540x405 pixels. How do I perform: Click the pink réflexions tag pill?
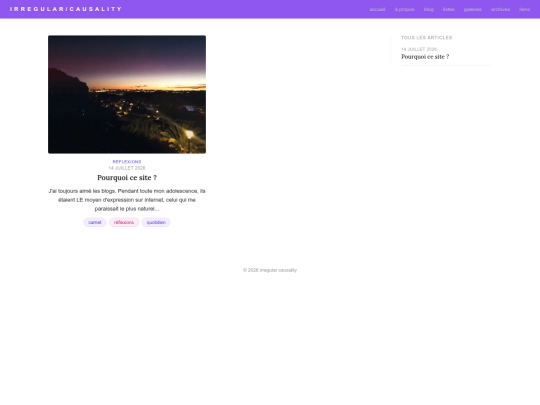(x=124, y=222)
